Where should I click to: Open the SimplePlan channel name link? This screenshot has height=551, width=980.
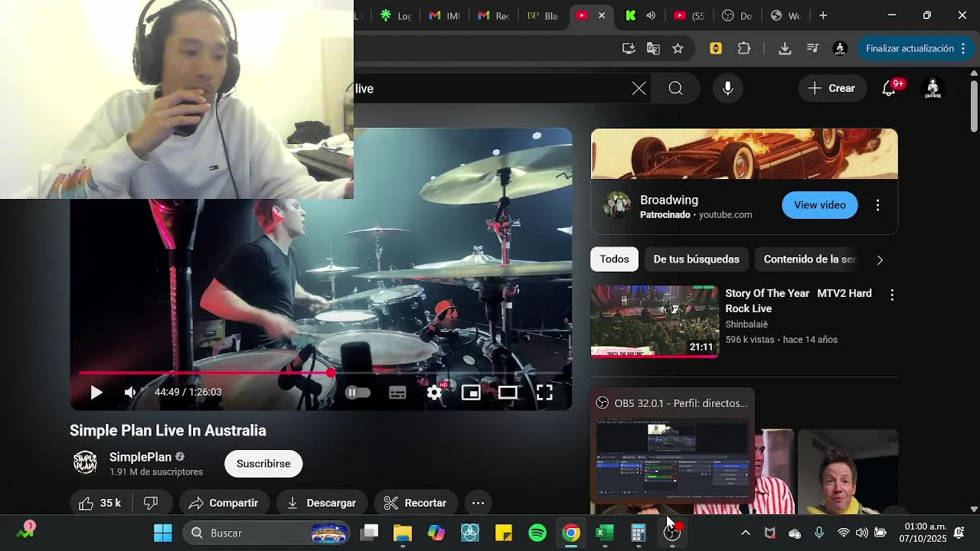141,457
